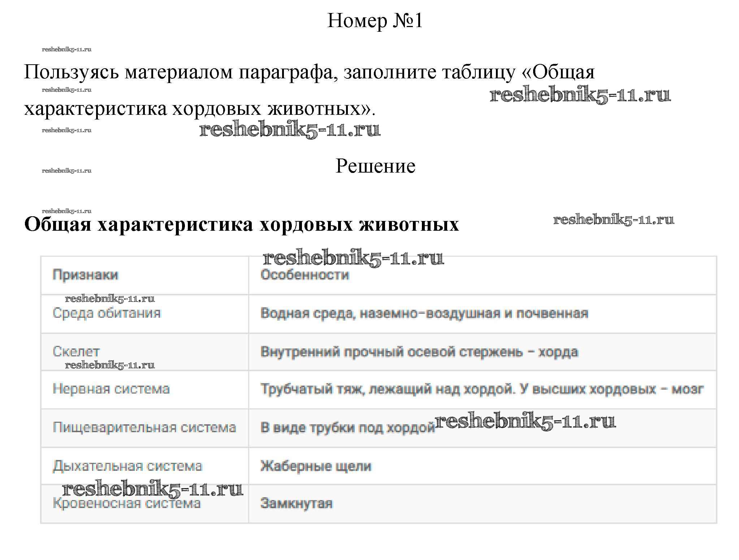Select the 'Пищеварительная система' row label
This screenshot has width=739, height=560.
(144, 427)
